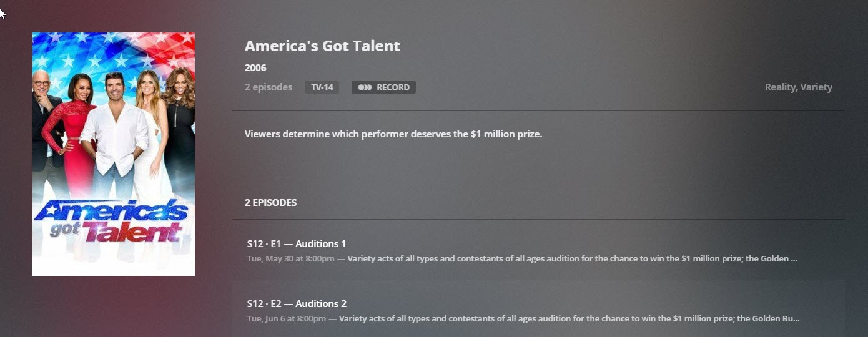This screenshot has height=337, width=868.
Task: Open the Variety genre link
Action: point(817,87)
